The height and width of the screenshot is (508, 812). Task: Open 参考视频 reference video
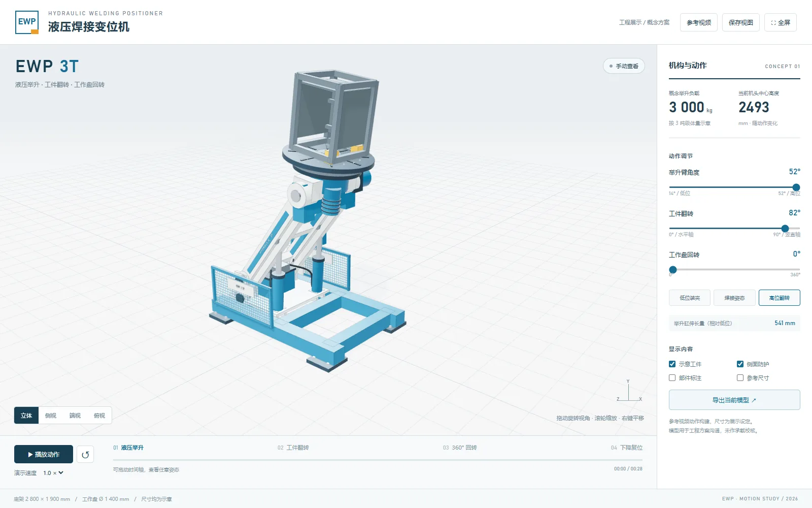699,22
